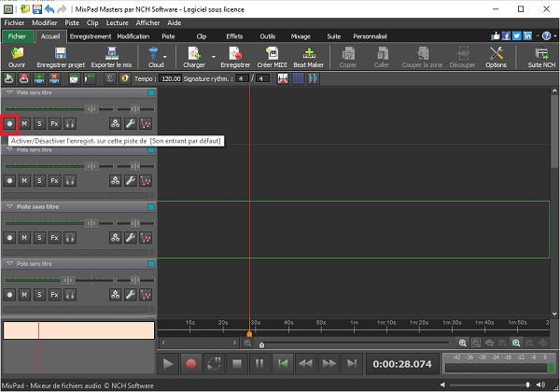Click the gold count-in icon beside the metronome

(x=125, y=78)
